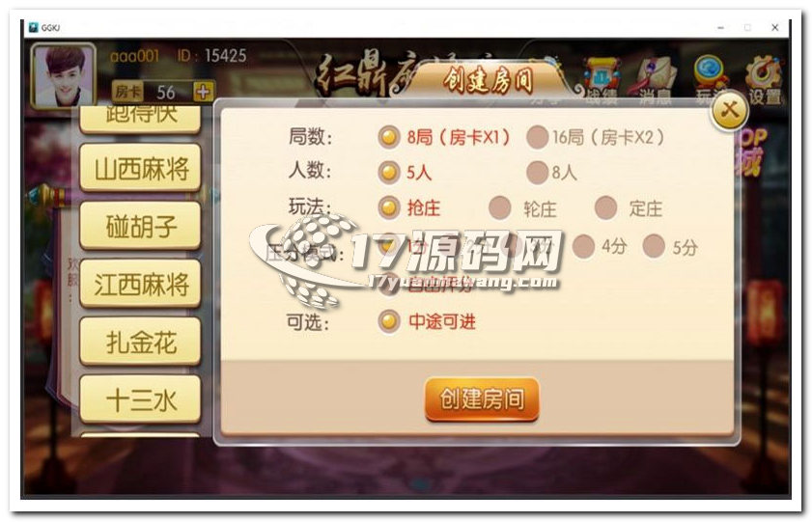Image resolution: width=812 pixels, height=522 pixels.
Task: Close the create room dialog with X
Action: [x=729, y=110]
